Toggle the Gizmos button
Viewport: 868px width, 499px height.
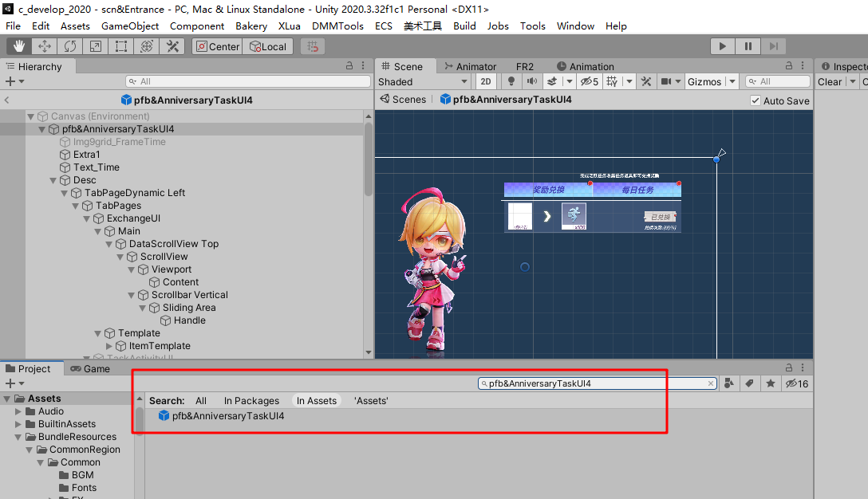704,82
